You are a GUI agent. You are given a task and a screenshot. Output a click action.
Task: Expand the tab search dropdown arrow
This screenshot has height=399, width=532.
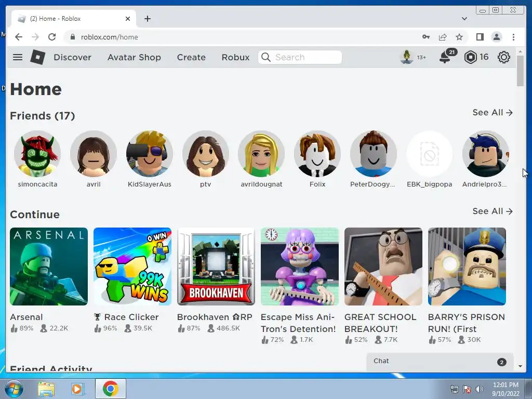tap(464, 19)
